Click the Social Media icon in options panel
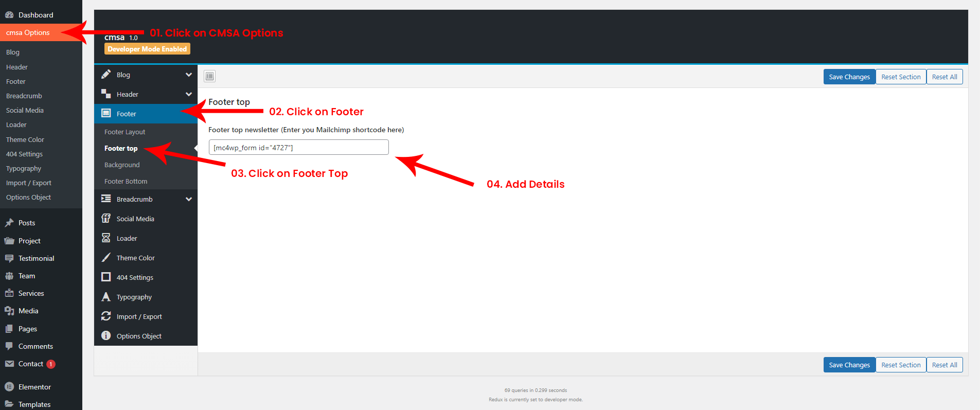980x410 pixels. 106,219
